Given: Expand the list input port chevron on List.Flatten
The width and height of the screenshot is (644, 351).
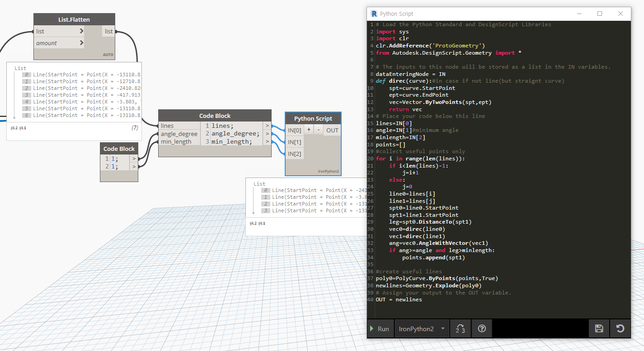Looking at the screenshot, I should click(81, 31).
